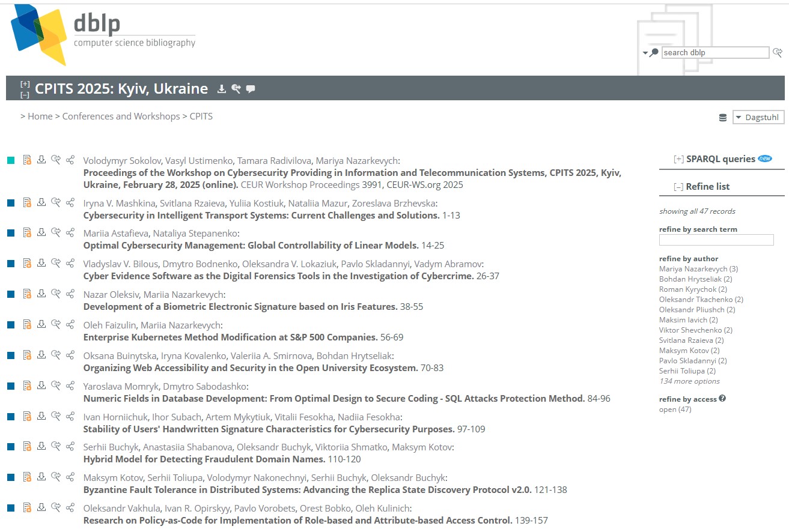Collapse all entries with [–] toggle in header
The height and width of the screenshot is (532, 789).
[25, 95]
